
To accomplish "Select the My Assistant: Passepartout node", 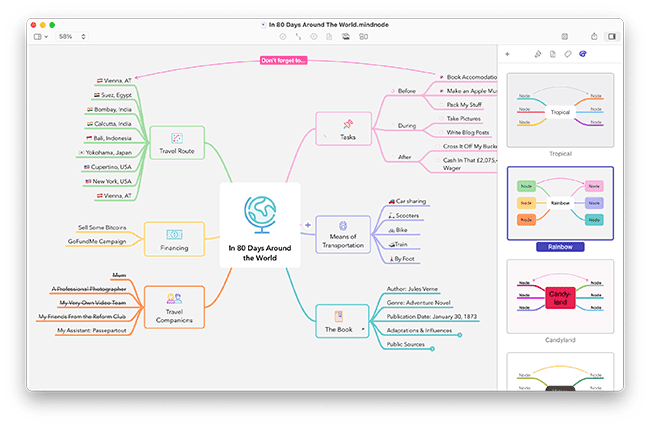I will (92, 330).
